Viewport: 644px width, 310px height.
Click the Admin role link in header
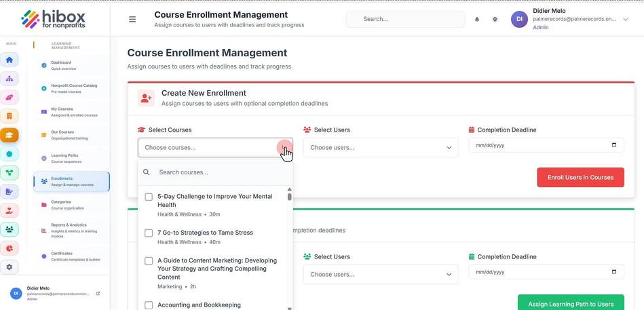click(540, 28)
